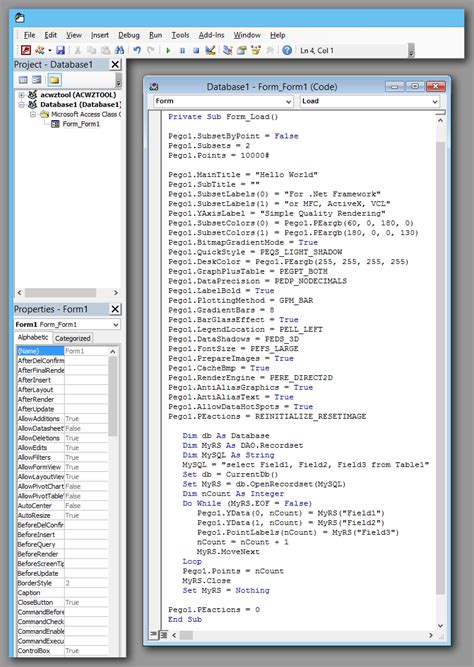
Task: Open Find with the binoculars icon
Action: coord(119,50)
